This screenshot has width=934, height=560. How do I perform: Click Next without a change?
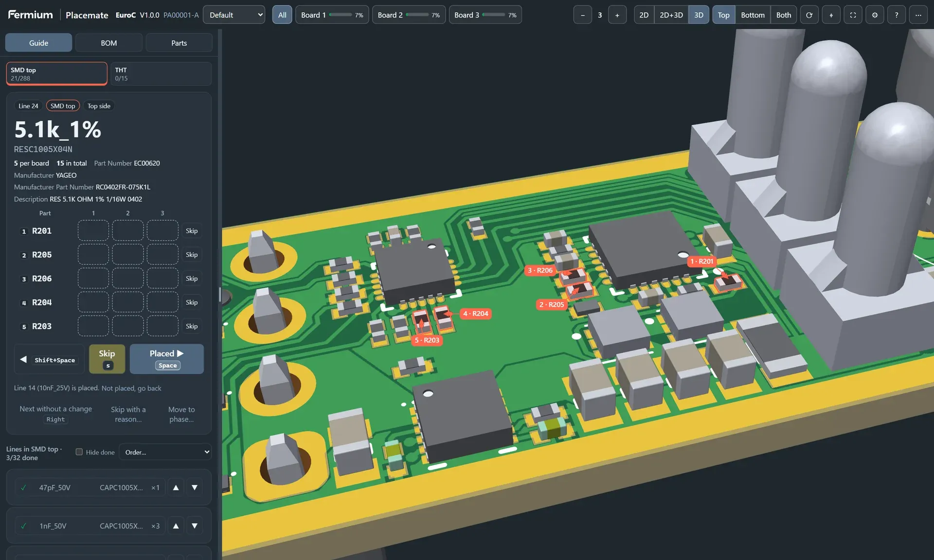55,414
